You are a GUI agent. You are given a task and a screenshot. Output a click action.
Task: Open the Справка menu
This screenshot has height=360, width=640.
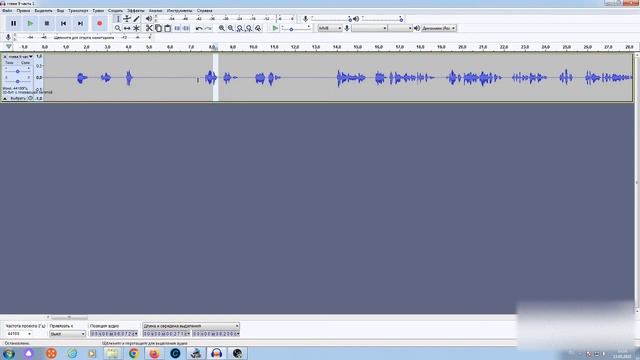[204, 11]
